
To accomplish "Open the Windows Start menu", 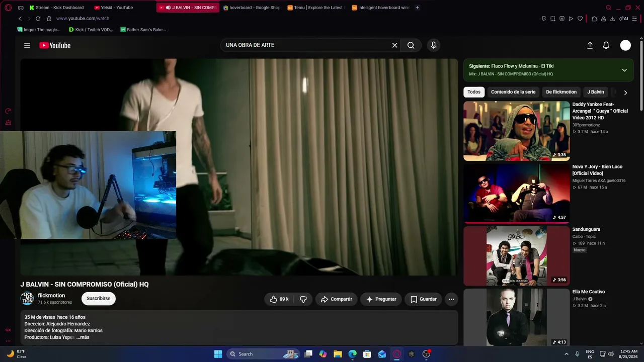I will click(x=218, y=354).
